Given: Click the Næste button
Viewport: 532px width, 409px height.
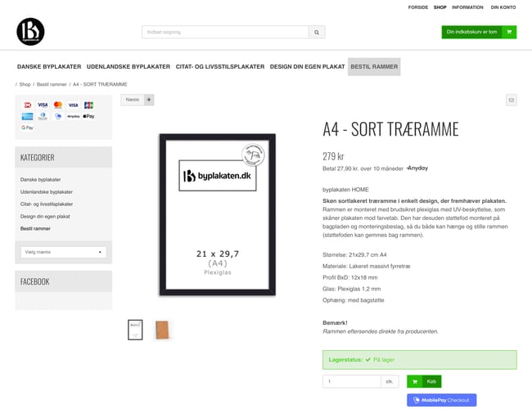Looking at the screenshot, I should 138,100.
